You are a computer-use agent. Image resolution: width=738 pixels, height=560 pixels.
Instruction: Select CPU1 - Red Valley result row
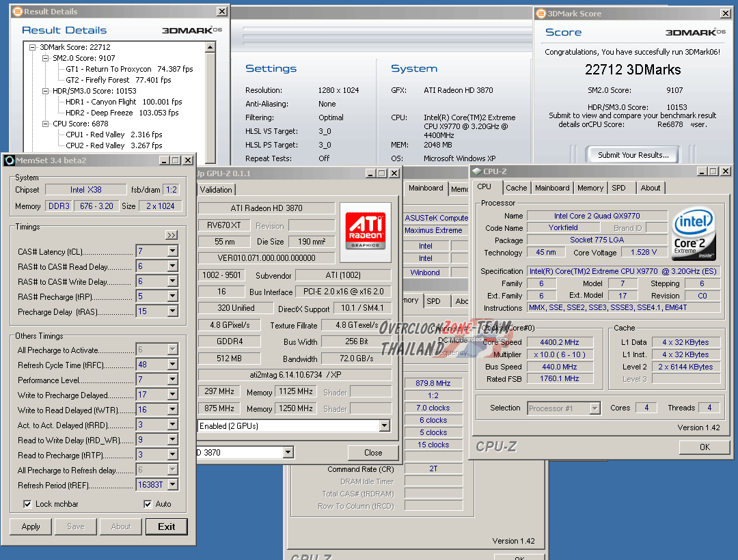[113, 135]
